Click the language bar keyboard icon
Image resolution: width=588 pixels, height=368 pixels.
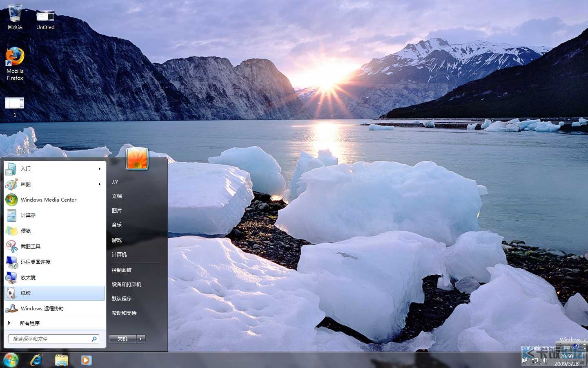point(567,347)
